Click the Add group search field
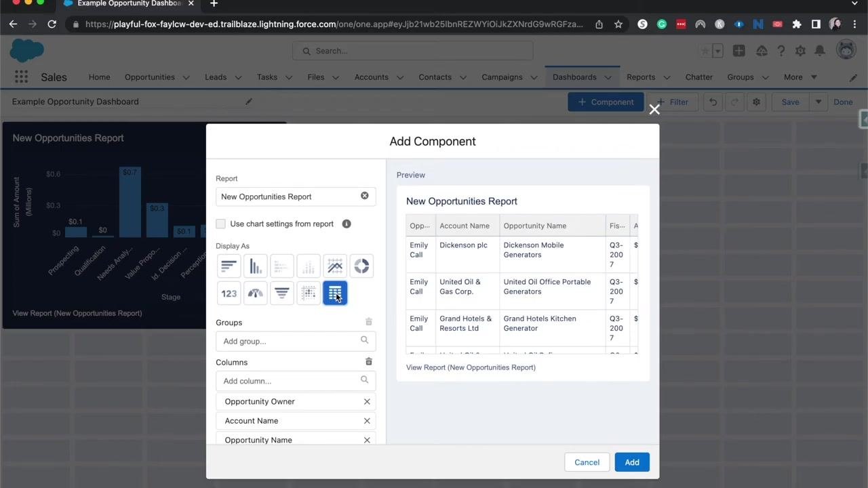868x488 pixels. click(x=296, y=341)
